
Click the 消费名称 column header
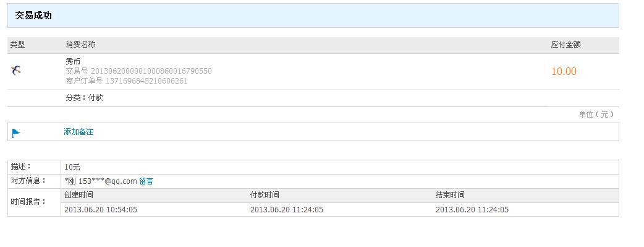[x=80, y=45]
